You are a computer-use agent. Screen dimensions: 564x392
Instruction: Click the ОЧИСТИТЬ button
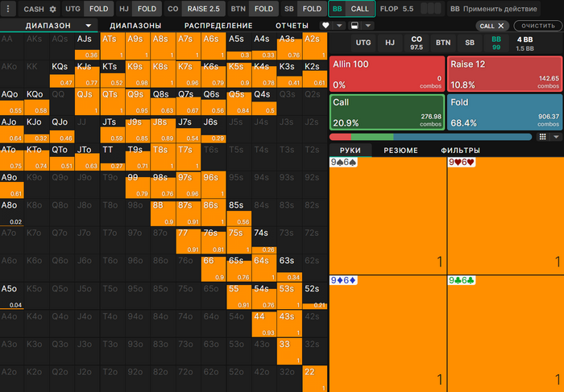(538, 26)
